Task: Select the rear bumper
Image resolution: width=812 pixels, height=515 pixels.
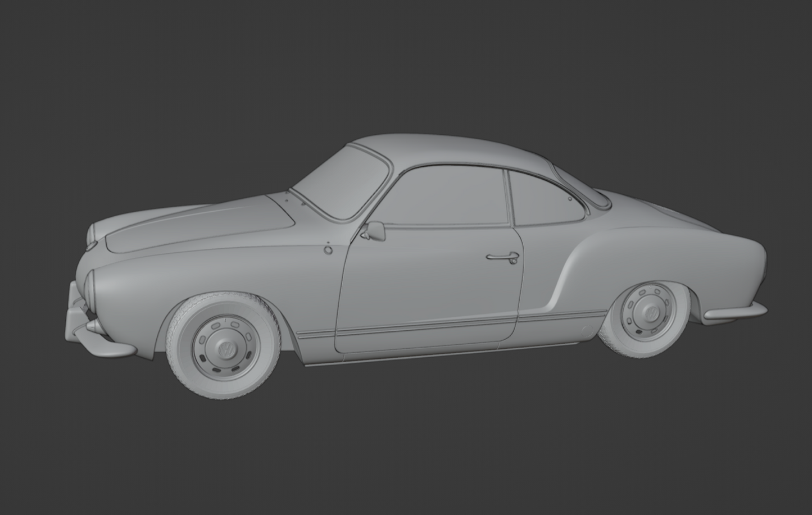Action: 735,312
